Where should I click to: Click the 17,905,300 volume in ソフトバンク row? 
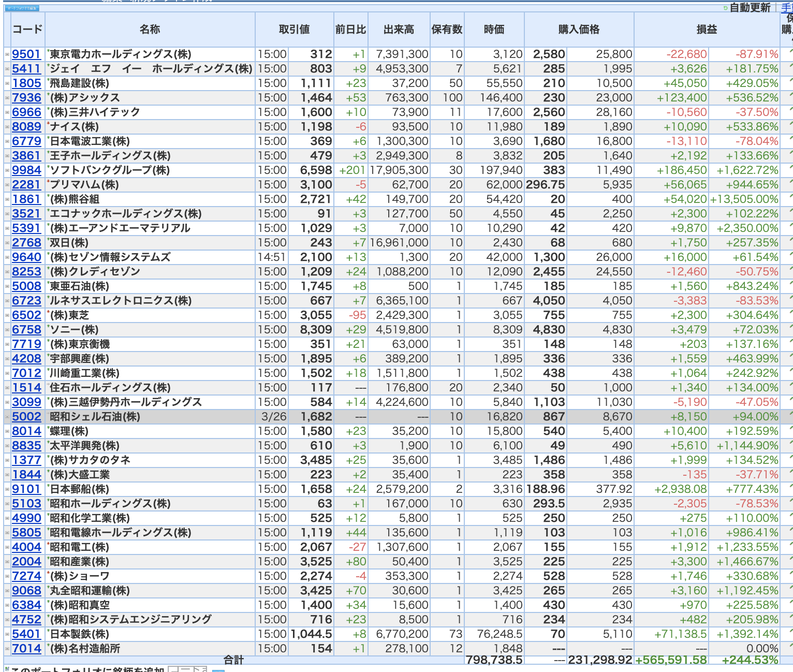pos(399,170)
